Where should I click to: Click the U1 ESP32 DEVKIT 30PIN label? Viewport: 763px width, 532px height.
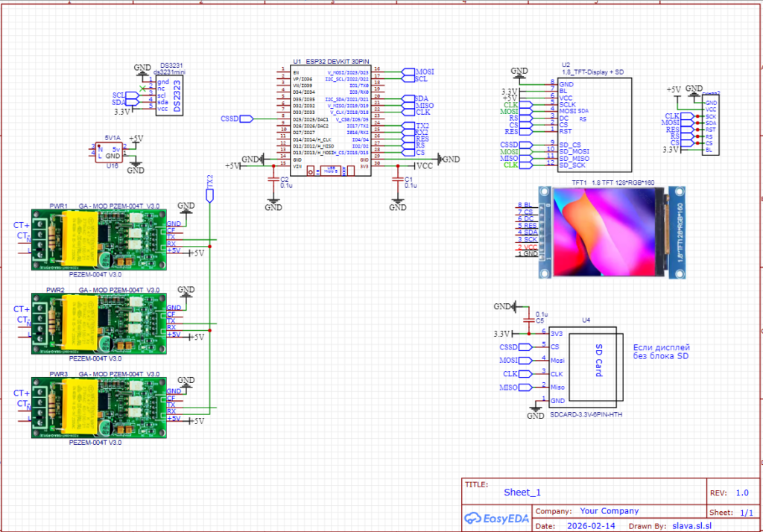click(x=326, y=61)
